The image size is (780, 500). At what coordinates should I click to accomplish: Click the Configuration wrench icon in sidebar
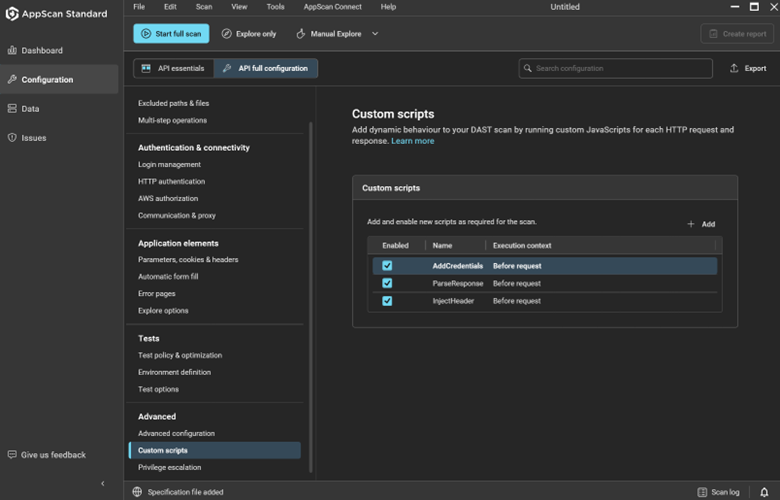12,79
